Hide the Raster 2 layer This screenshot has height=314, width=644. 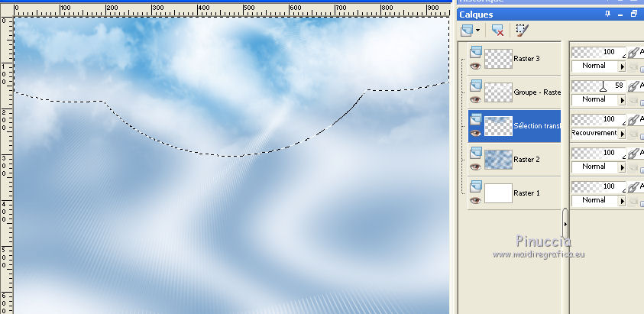(x=476, y=167)
